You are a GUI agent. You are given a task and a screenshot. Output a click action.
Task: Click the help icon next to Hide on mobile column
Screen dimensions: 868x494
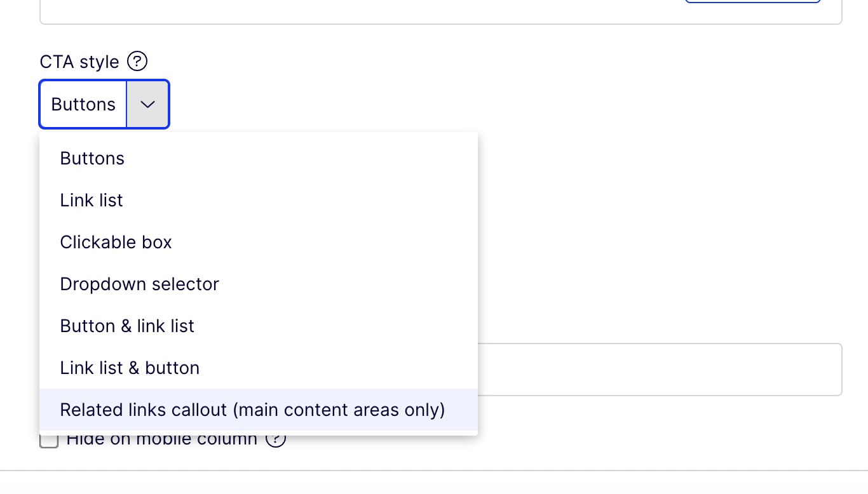click(x=276, y=439)
